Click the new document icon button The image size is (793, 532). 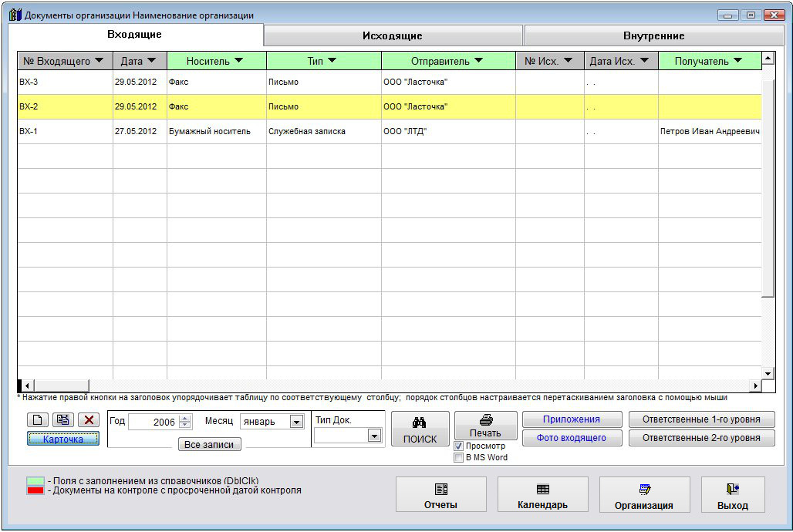point(38,419)
